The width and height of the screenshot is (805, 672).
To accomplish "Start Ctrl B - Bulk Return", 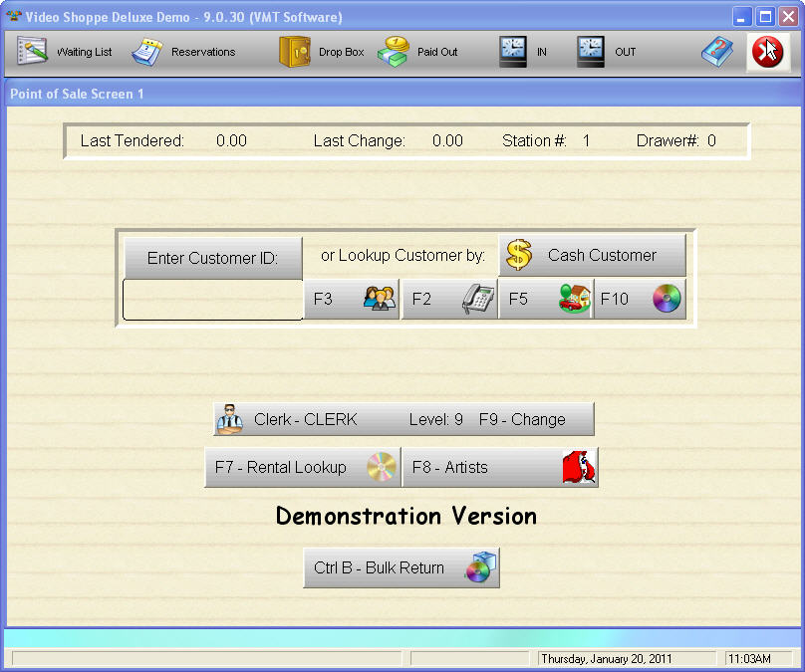I will point(401,568).
